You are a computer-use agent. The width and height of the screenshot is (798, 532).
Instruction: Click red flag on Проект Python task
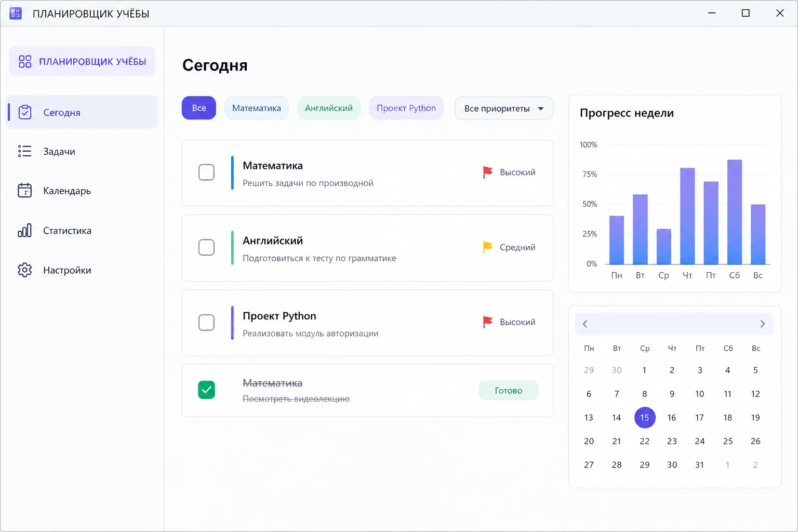pos(487,322)
